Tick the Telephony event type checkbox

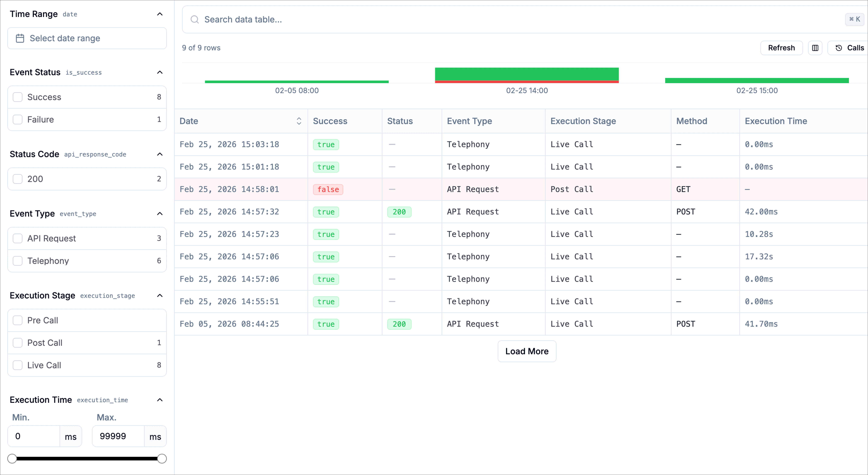click(18, 261)
